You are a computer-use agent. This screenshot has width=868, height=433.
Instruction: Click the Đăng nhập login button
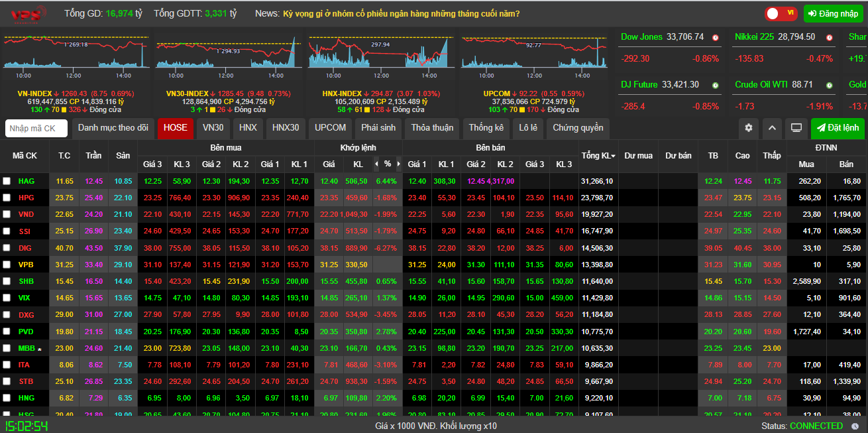(x=834, y=13)
